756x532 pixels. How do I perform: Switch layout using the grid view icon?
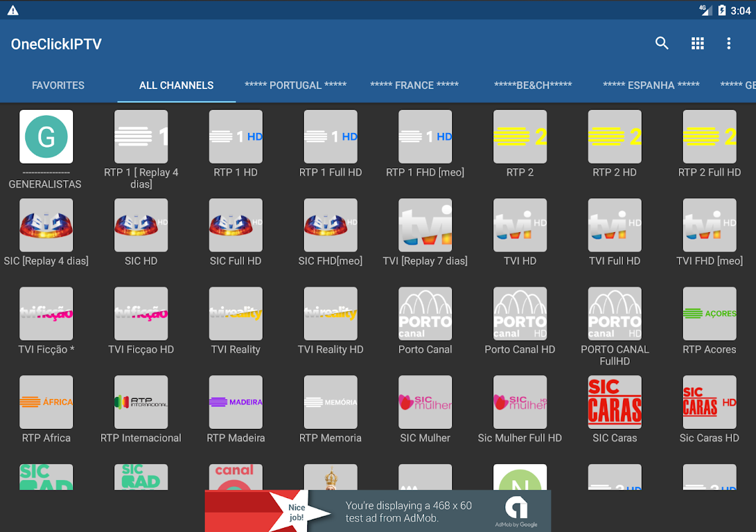point(697,43)
